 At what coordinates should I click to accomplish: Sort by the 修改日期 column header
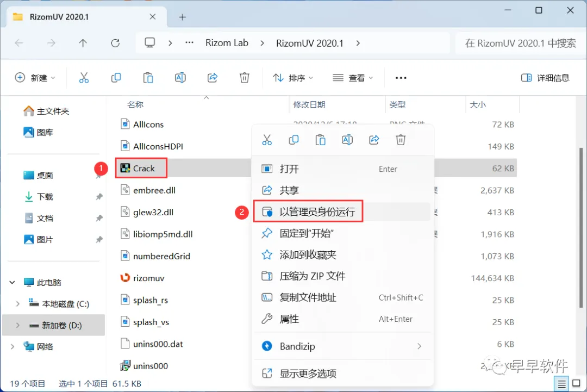pyautogui.click(x=309, y=104)
